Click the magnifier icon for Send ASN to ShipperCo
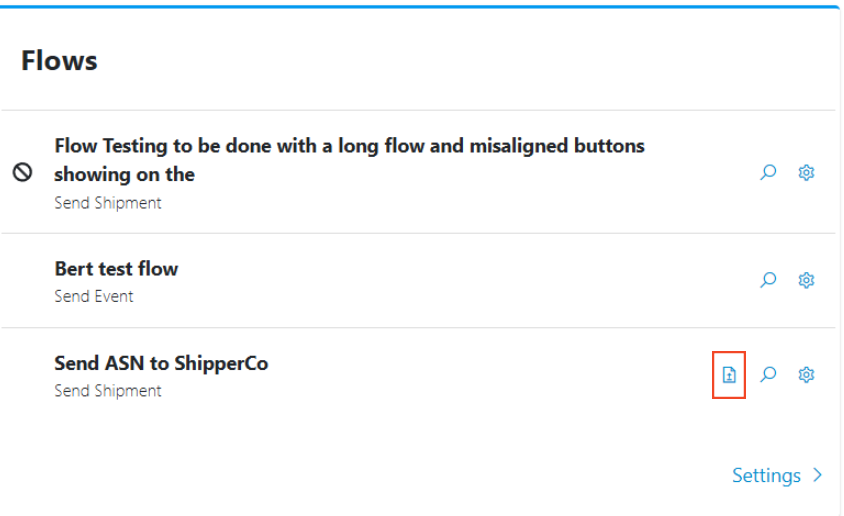This screenshot has height=516, width=844. pos(768,375)
